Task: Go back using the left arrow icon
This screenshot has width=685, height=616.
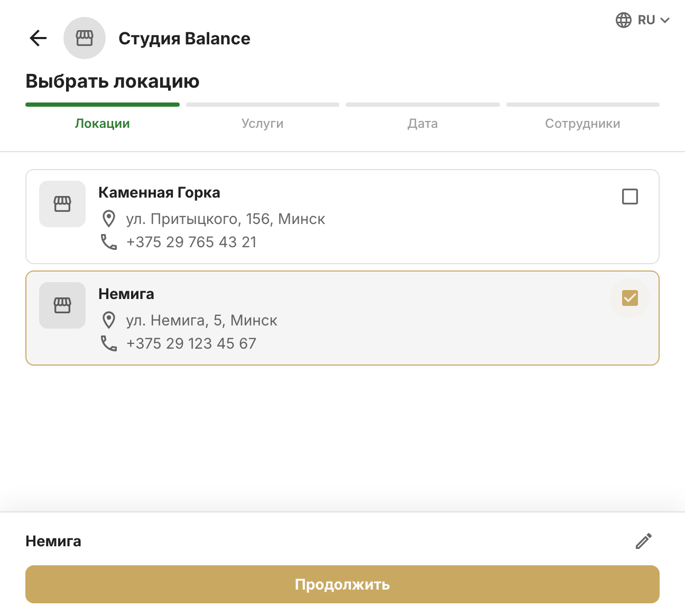Action: click(38, 38)
